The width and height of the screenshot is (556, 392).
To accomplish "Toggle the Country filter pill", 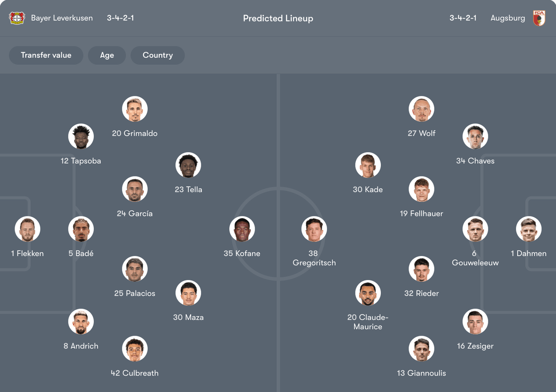I will coord(158,55).
